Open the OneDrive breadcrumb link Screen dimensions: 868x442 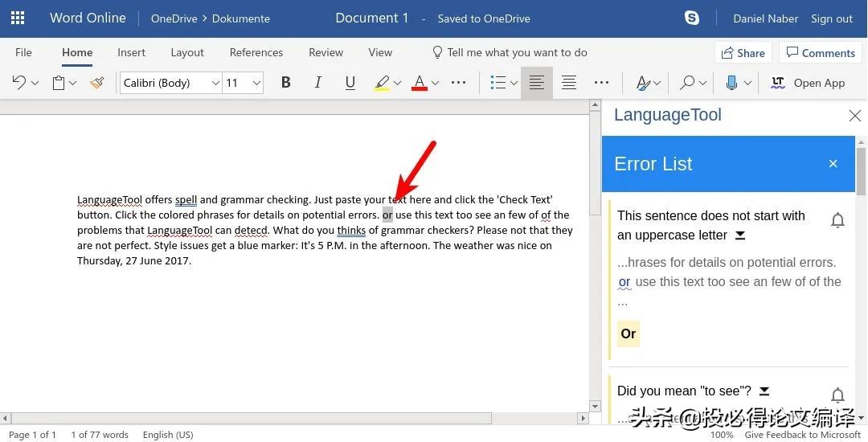(x=174, y=18)
